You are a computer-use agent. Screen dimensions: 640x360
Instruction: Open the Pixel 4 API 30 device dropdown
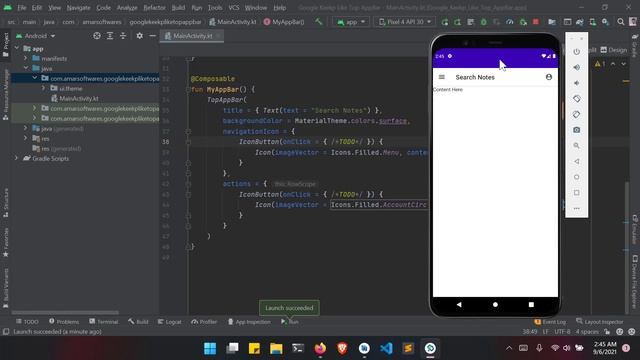click(x=404, y=22)
